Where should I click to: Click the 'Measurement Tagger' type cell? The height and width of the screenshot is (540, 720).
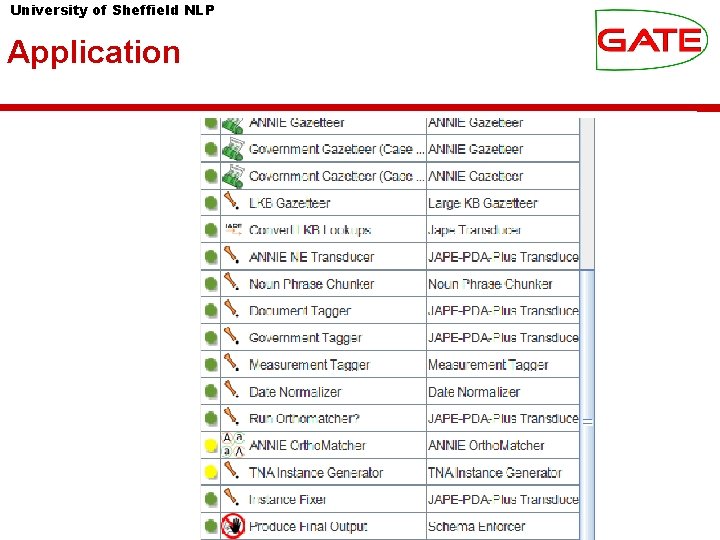[x=503, y=365]
